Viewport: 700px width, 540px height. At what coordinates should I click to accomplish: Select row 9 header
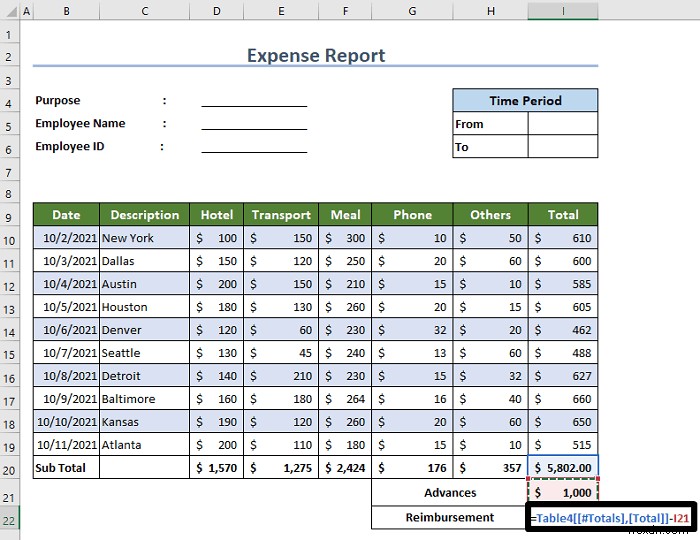[x=9, y=217]
